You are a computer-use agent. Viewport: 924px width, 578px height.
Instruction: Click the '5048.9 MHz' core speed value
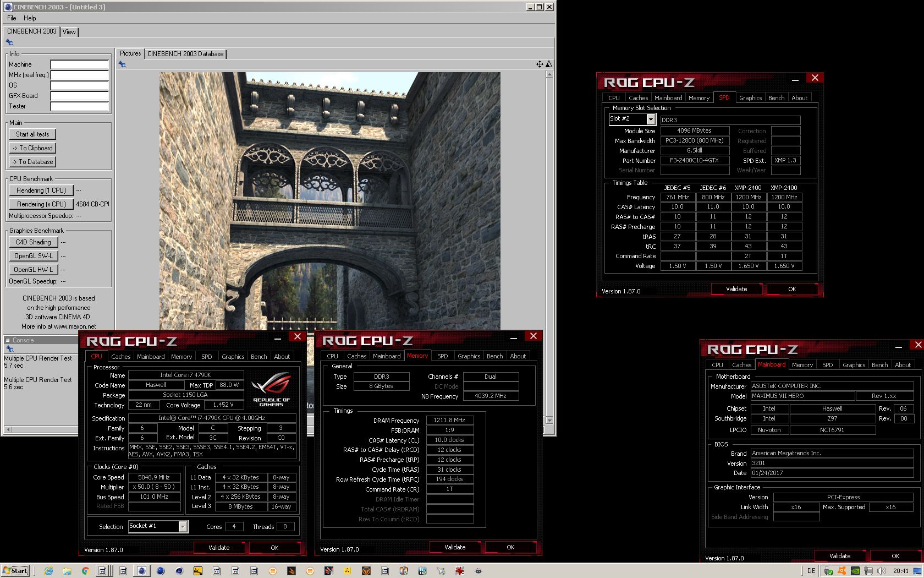pyautogui.click(x=154, y=477)
